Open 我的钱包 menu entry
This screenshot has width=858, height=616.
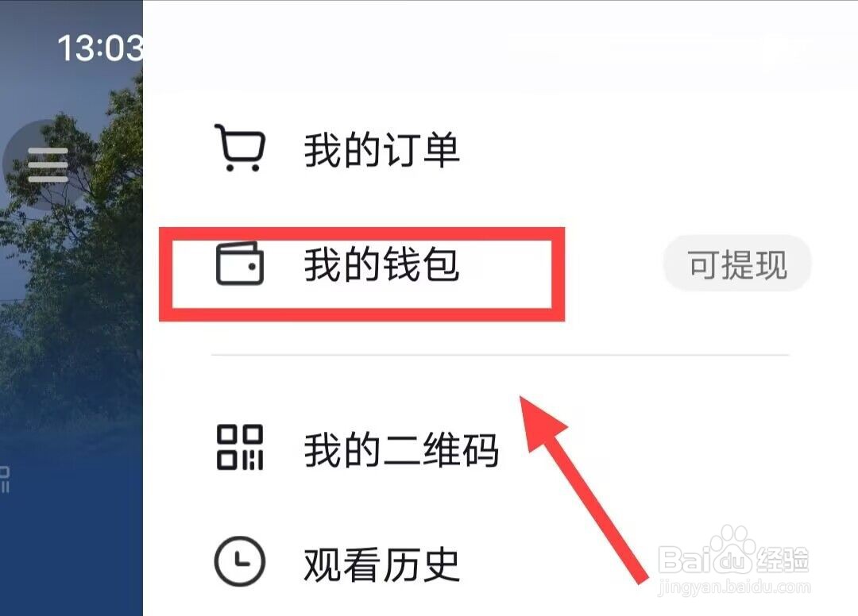click(x=381, y=264)
